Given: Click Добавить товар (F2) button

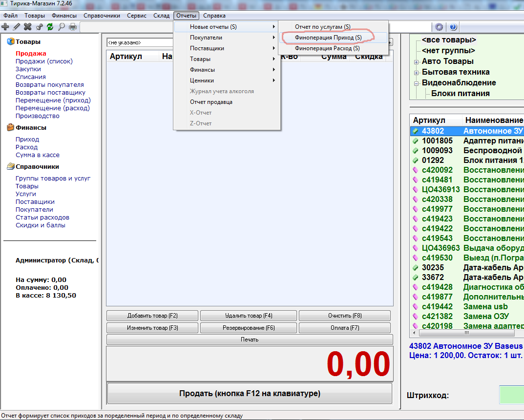Looking at the screenshot, I should 152,316.
